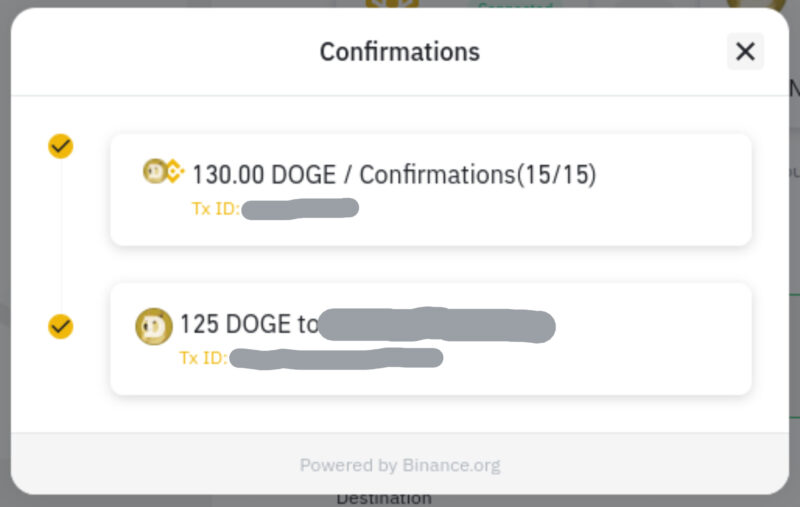This screenshot has height=507, width=800.
Task: Click the BNB diamond badge beside 130.00 DOGE
Action: (175, 171)
